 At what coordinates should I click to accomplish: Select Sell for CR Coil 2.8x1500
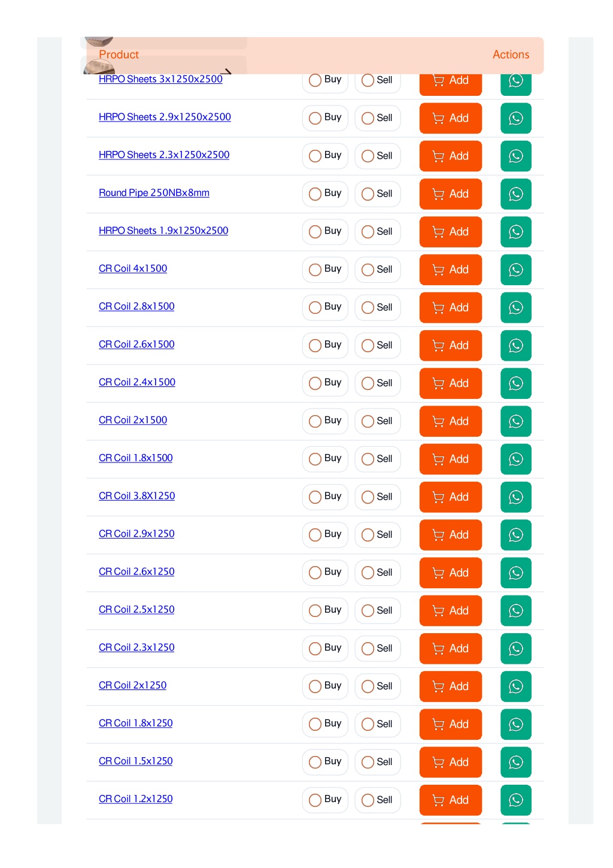[378, 307]
